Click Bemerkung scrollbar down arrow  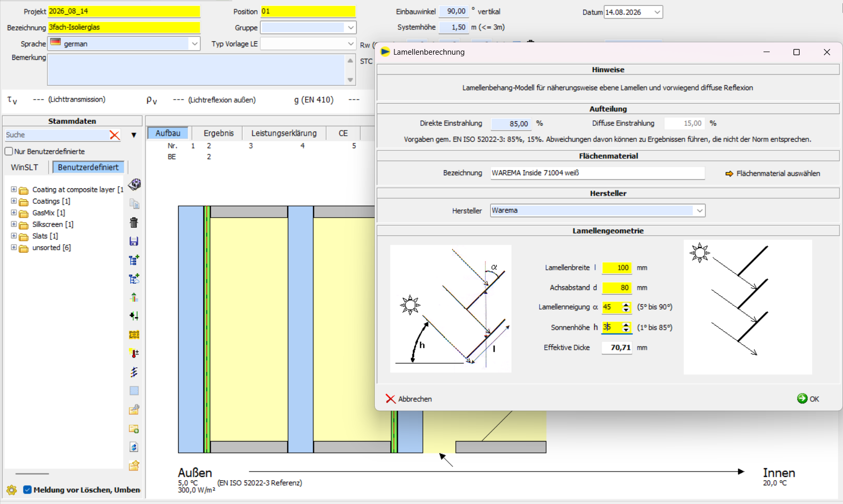point(351,80)
